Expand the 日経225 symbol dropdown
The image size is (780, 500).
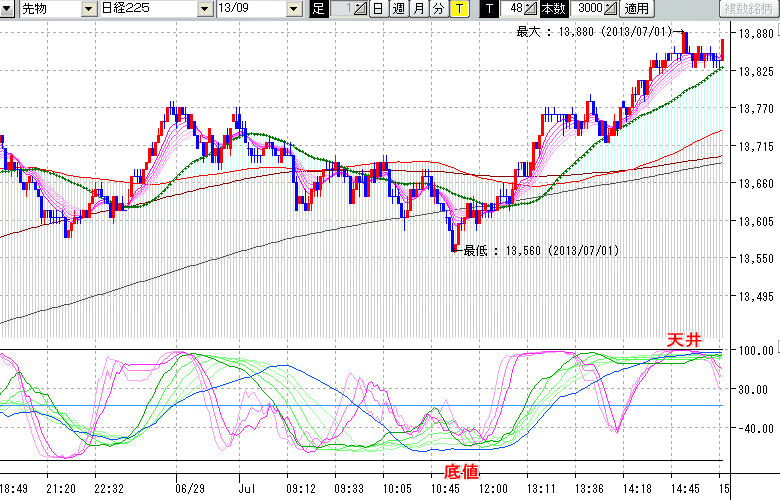coord(203,9)
